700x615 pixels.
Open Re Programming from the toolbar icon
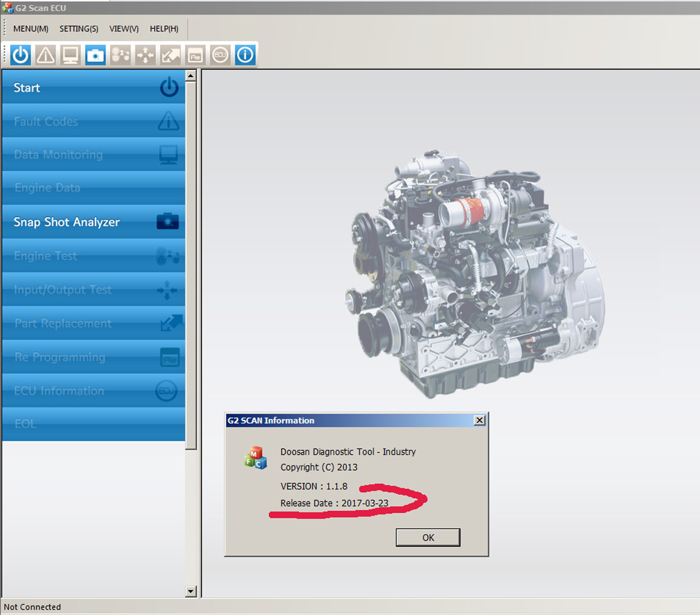(195, 55)
